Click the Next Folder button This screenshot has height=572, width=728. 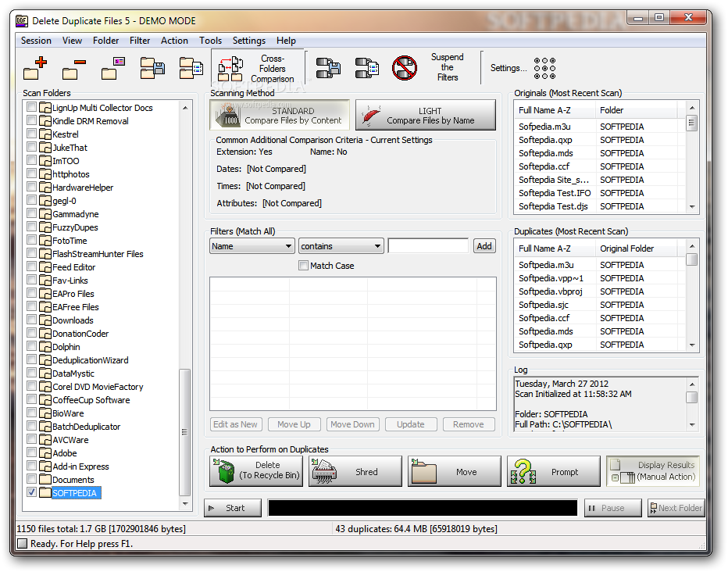pos(676,508)
